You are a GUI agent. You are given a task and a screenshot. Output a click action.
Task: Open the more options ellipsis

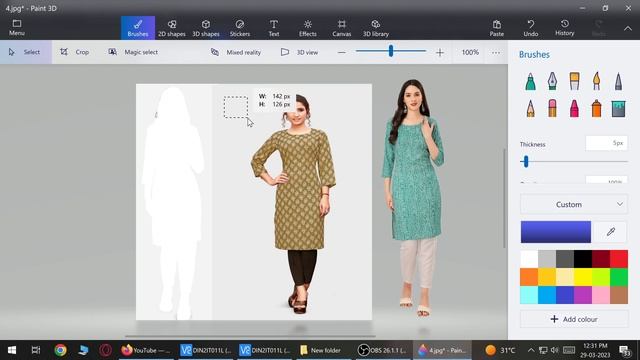pos(496,52)
